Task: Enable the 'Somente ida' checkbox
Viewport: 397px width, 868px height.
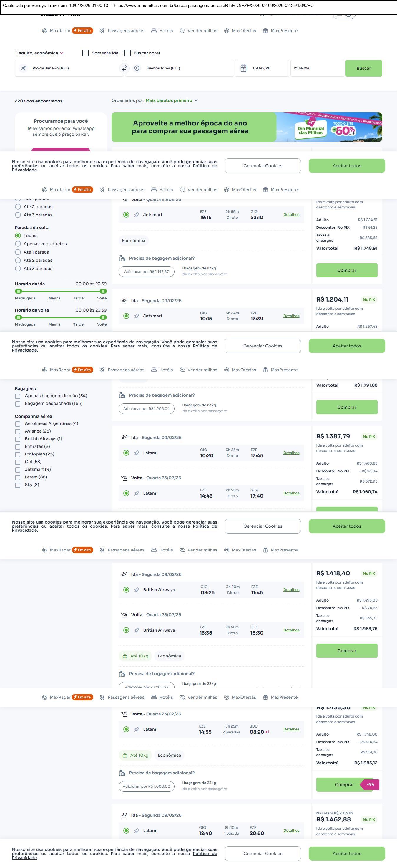Action: (x=86, y=53)
